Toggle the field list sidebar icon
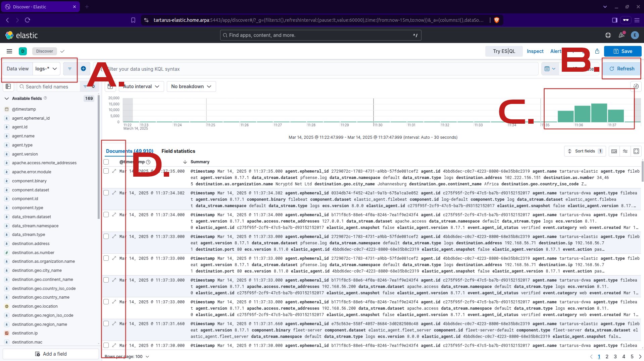The width and height of the screenshot is (644, 361). (x=8, y=86)
